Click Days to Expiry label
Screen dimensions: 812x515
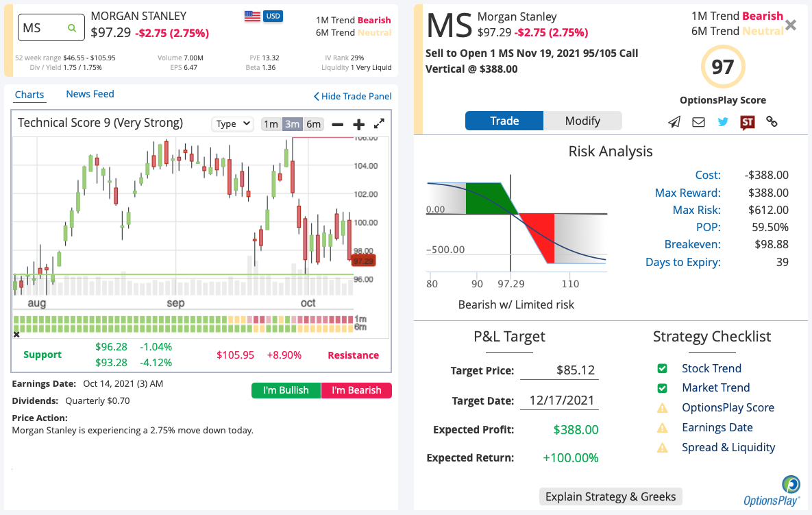click(682, 262)
